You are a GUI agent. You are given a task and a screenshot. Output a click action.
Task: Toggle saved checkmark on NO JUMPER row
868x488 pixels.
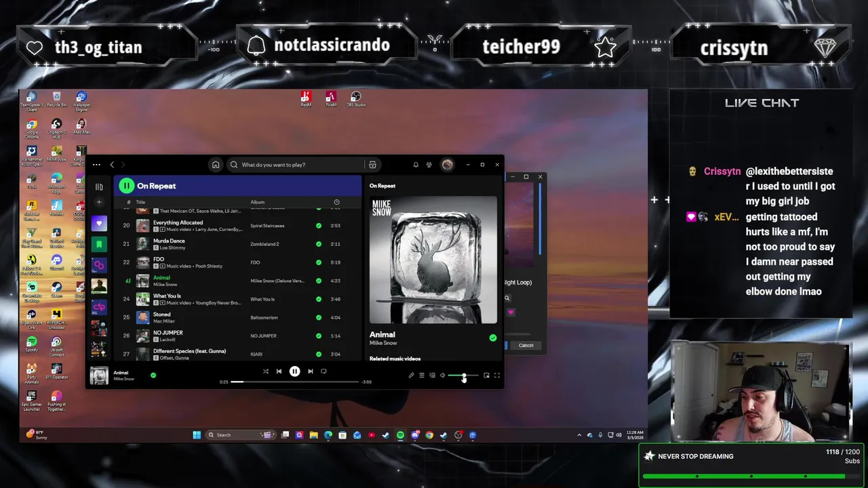coord(319,335)
